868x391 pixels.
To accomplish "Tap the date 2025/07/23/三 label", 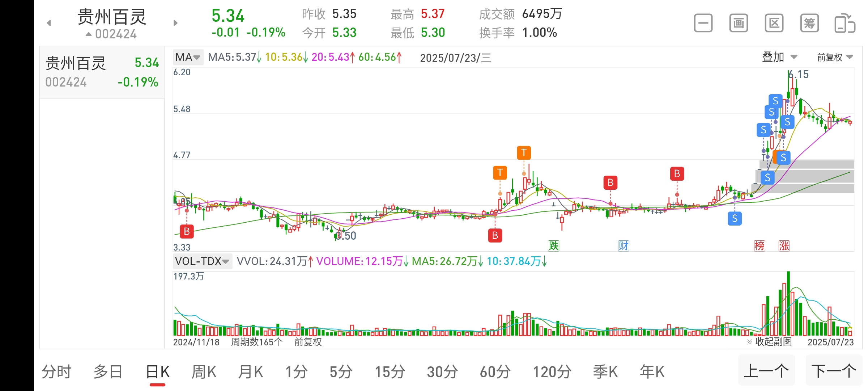I will coord(456,58).
